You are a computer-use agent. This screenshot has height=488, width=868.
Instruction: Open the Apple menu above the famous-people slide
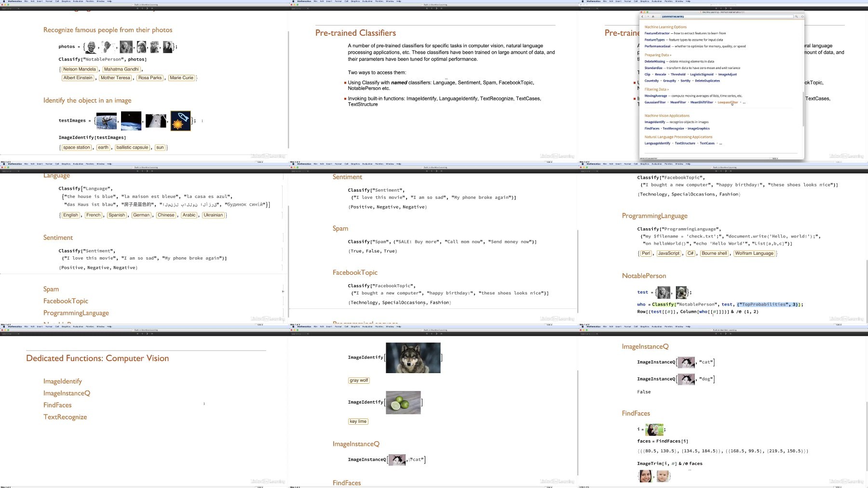[x=3, y=1]
